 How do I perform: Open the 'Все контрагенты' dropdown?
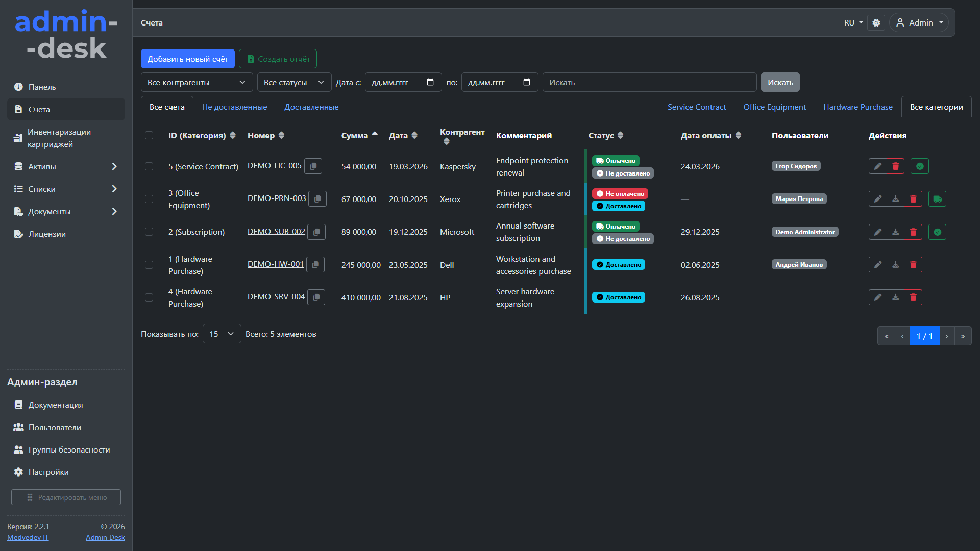(x=197, y=83)
